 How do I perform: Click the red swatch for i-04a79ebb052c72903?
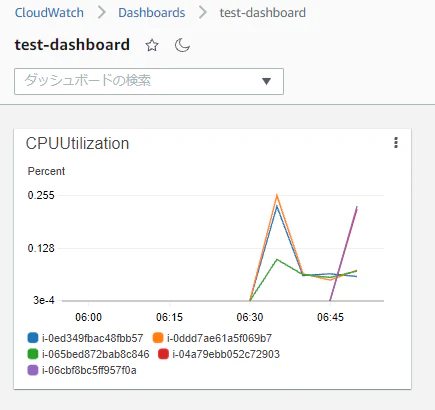click(163, 354)
